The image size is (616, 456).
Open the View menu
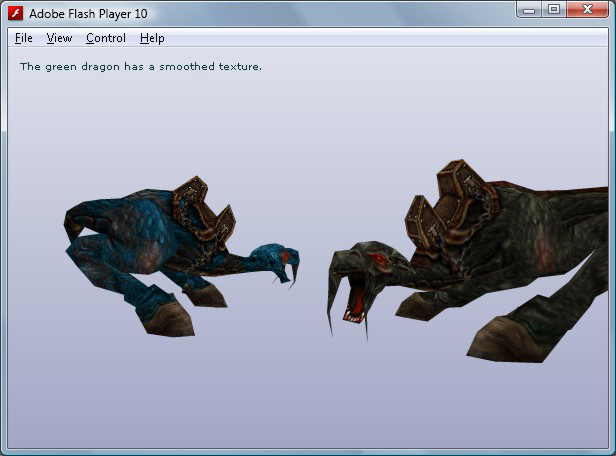(59, 38)
